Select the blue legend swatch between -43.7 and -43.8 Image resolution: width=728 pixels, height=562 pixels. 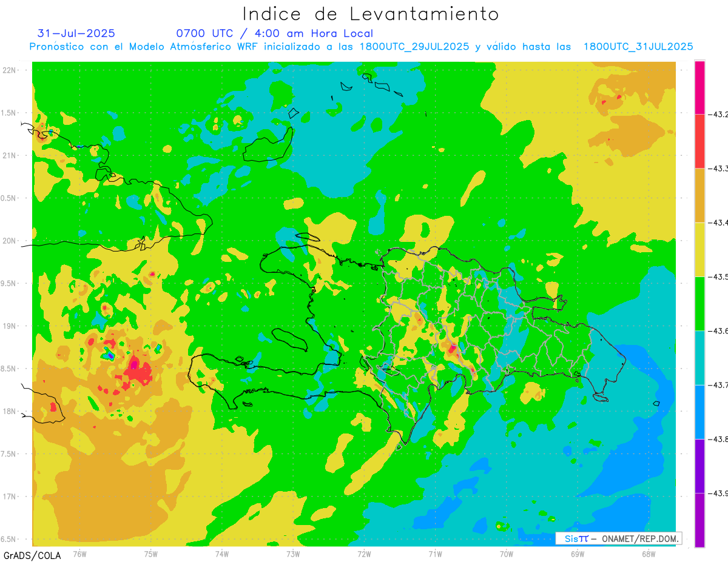click(699, 412)
